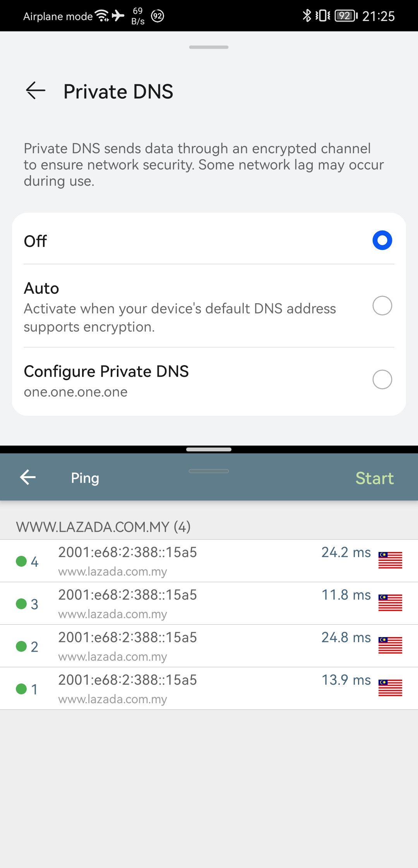Viewport: 418px width, 868px height.
Task: Tap the airplane mode icon in the status bar
Action: (x=118, y=15)
